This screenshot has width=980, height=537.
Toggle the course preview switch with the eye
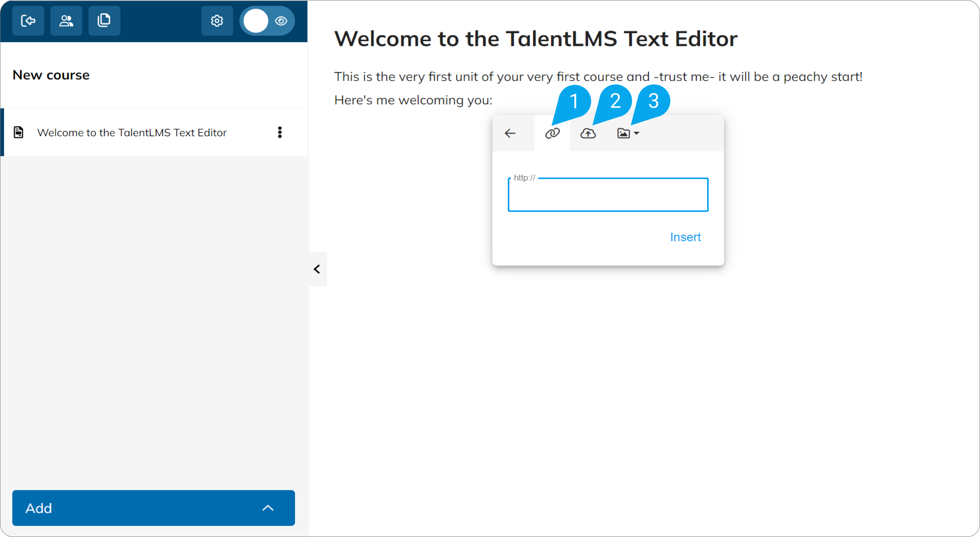coord(255,20)
